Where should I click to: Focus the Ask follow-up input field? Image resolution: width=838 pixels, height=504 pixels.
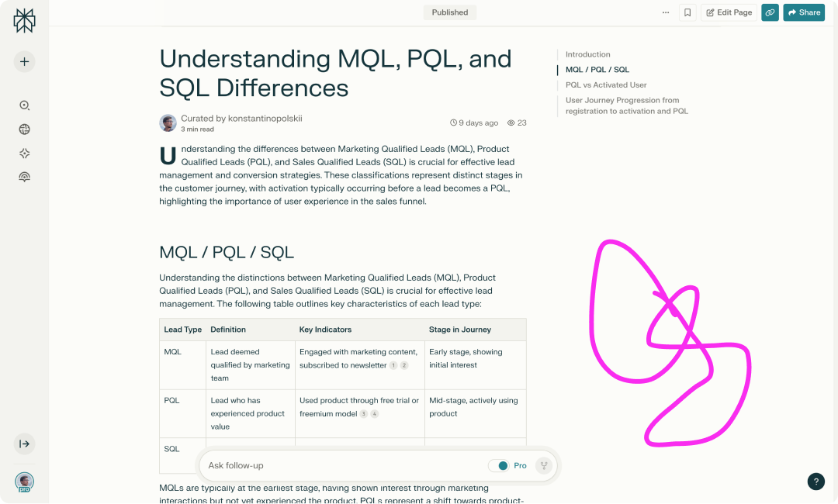click(x=341, y=465)
